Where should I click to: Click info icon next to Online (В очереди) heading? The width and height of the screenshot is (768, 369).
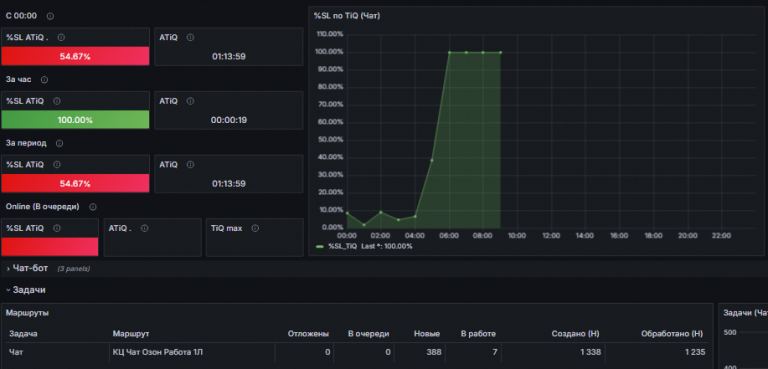click(x=93, y=207)
